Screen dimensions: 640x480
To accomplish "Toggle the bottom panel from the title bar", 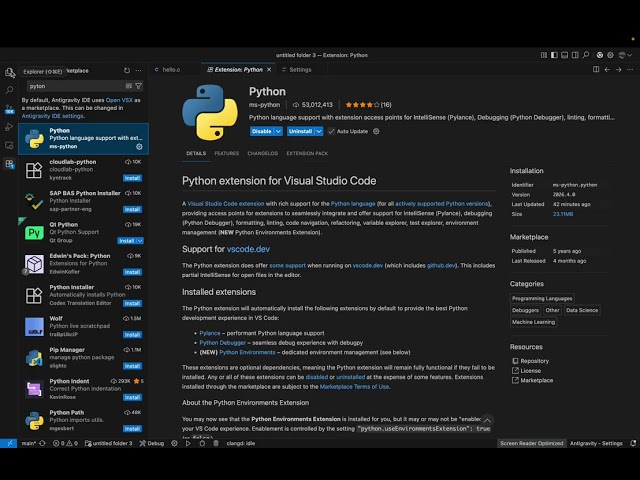I will (564, 55).
